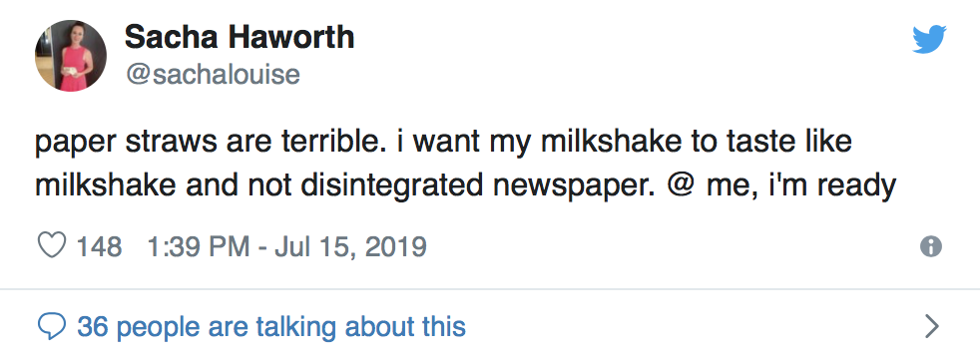Open Sacha Haworth's round profile photo
Image resolution: width=980 pixels, height=361 pixels.
click(71, 56)
